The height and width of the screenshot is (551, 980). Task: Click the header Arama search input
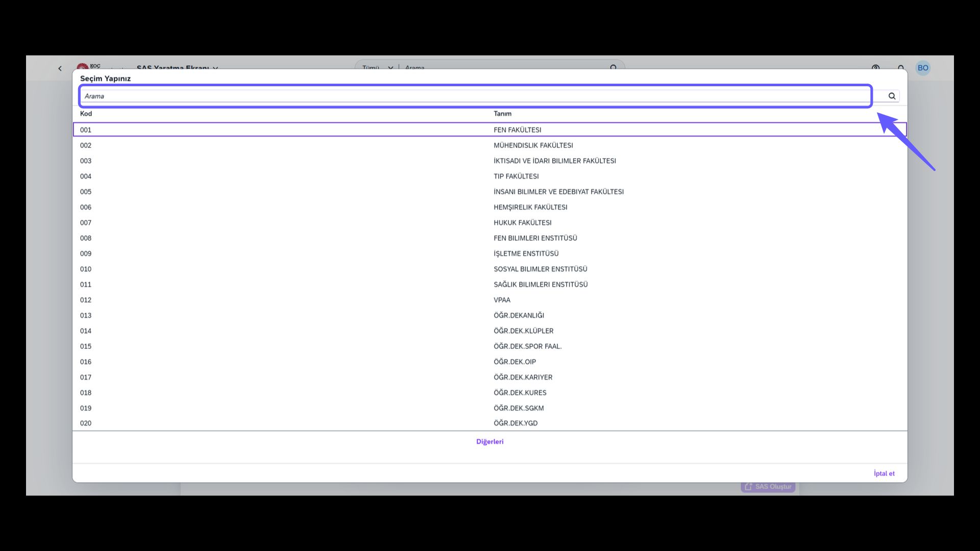(x=503, y=67)
